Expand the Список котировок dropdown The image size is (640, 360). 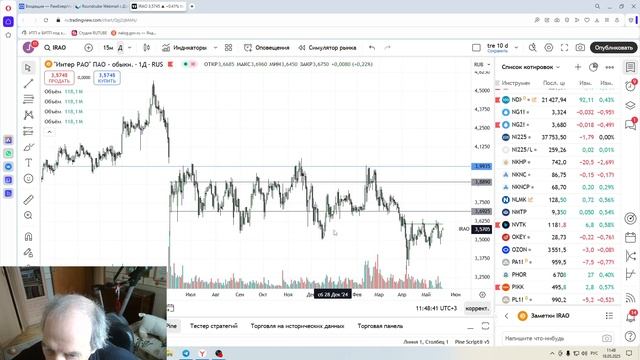click(x=531, y=67)
